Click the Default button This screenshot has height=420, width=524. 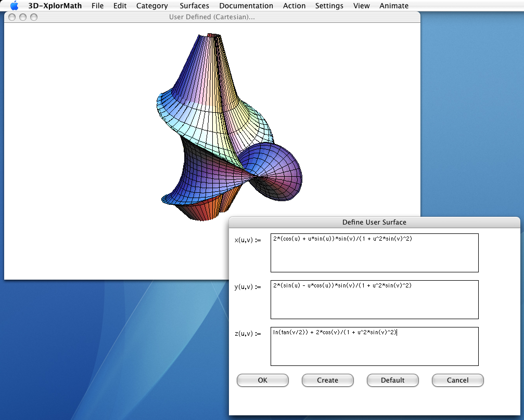click(393, 380)
